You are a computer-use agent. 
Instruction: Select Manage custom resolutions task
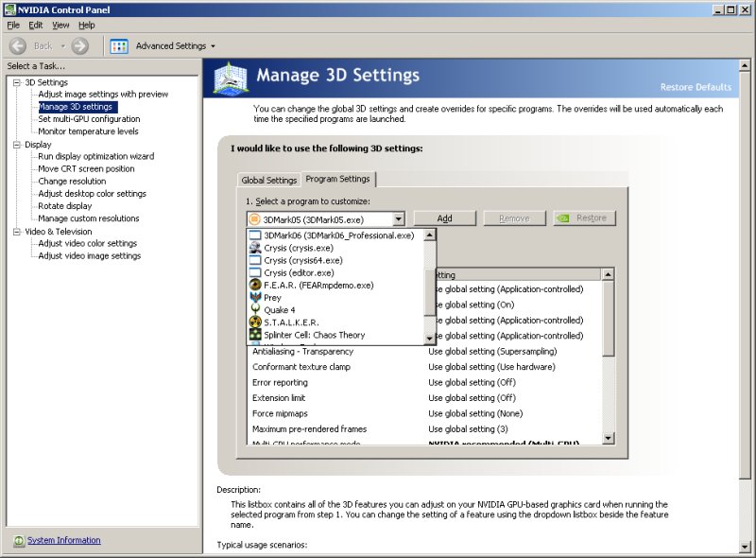[89, 218]
